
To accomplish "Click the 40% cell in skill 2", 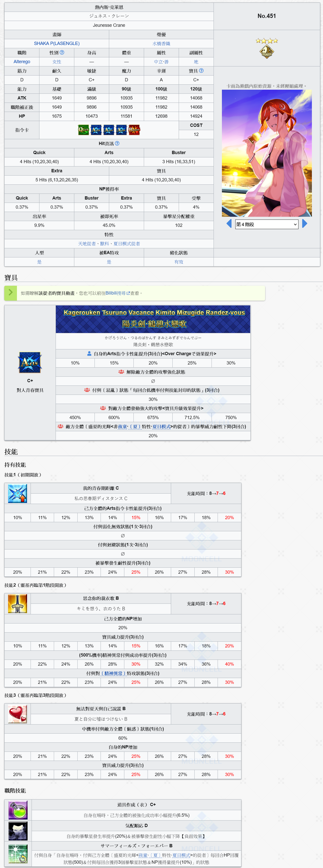I will [x=229, y=664].
